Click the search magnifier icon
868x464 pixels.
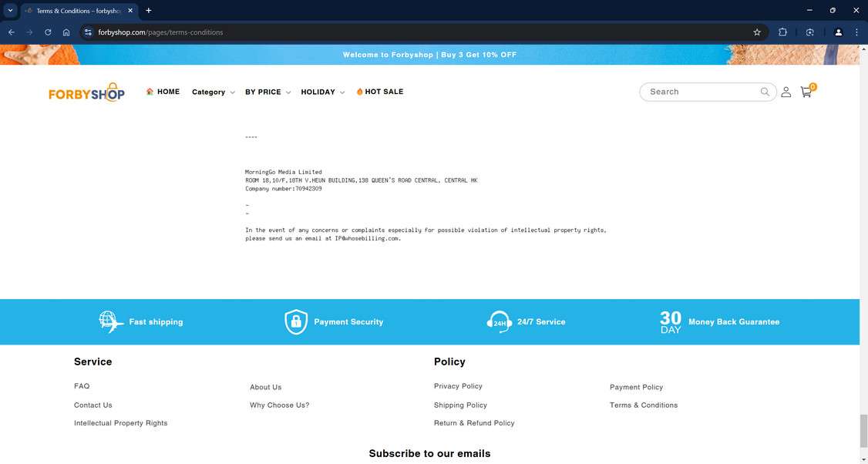coord(764,92)
